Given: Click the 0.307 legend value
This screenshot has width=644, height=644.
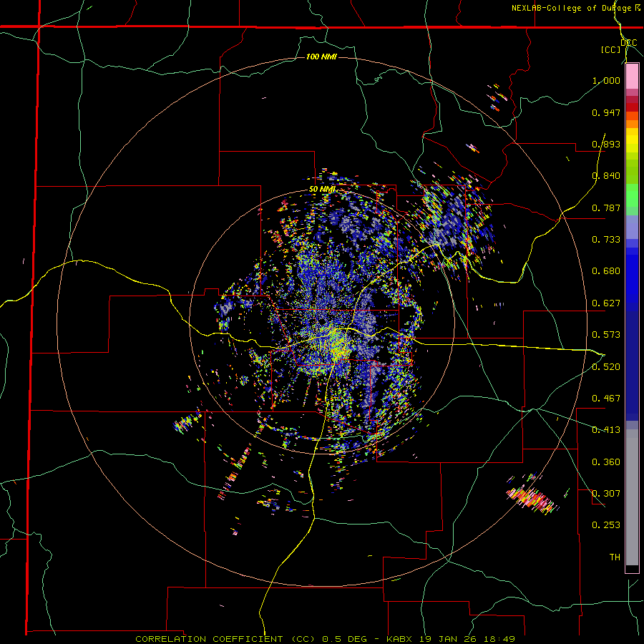Looking at the screenshot, I should pyautogui.click(x=606, y=494).
